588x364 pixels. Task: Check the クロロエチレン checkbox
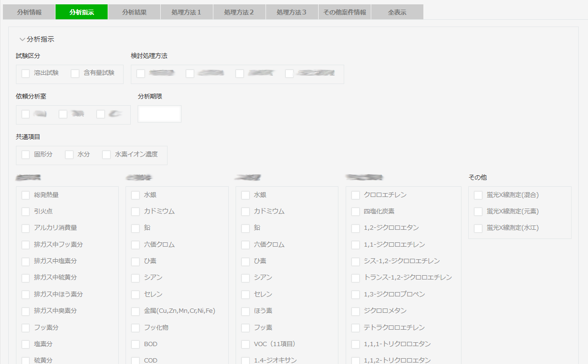pyautogui.click(x=355, y=195)
